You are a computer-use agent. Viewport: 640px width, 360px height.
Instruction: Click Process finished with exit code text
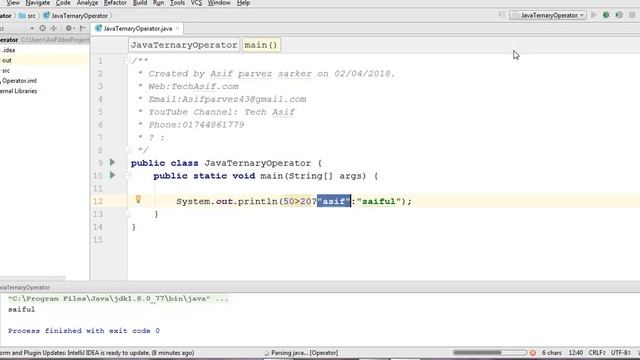(x=84, y=331)
